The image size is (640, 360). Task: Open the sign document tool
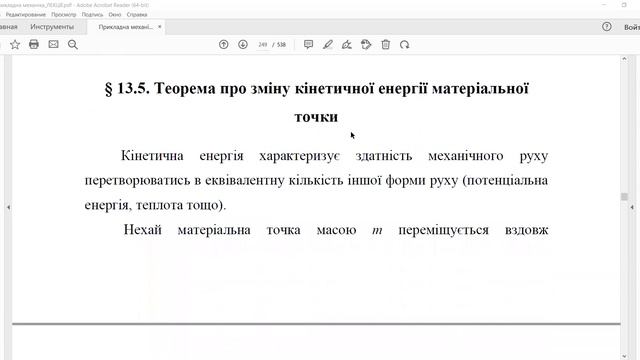coord(347,44)
